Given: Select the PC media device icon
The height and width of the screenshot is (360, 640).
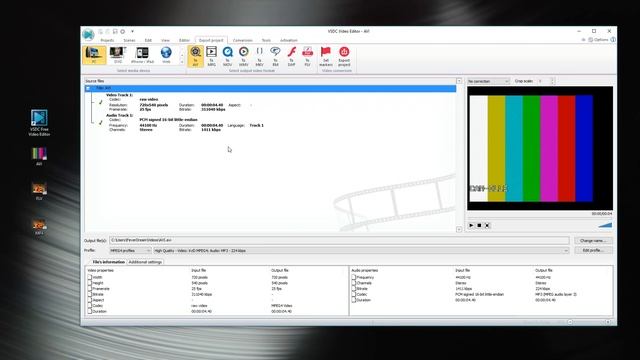Looking at the screenshot, I should coord(94,55).
